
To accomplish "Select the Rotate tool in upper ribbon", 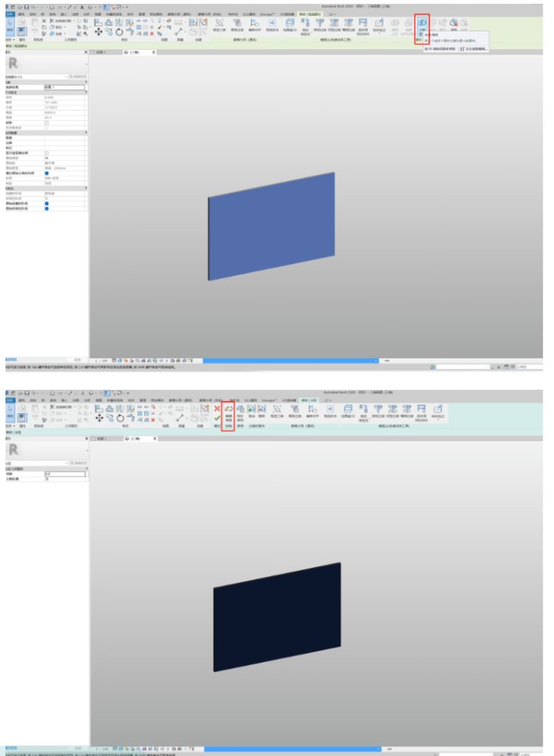I will [x=119, y=32].
